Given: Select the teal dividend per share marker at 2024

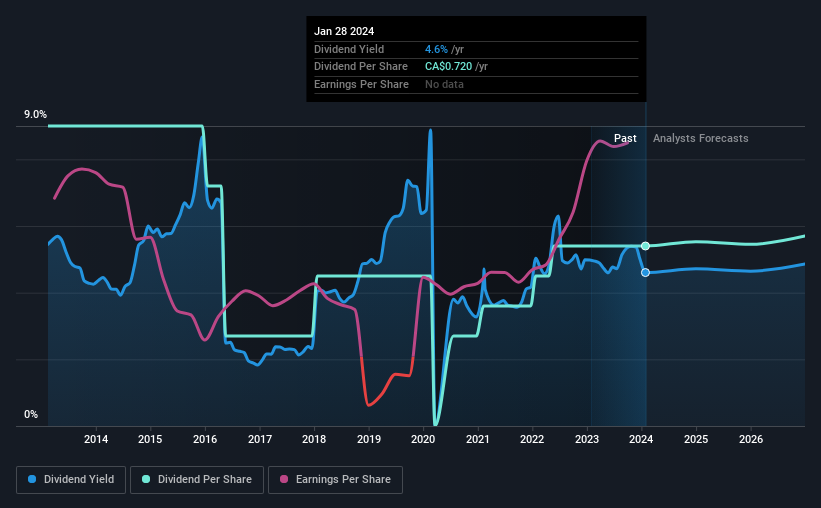Looking at the screenshot, I should pos(646,246).
